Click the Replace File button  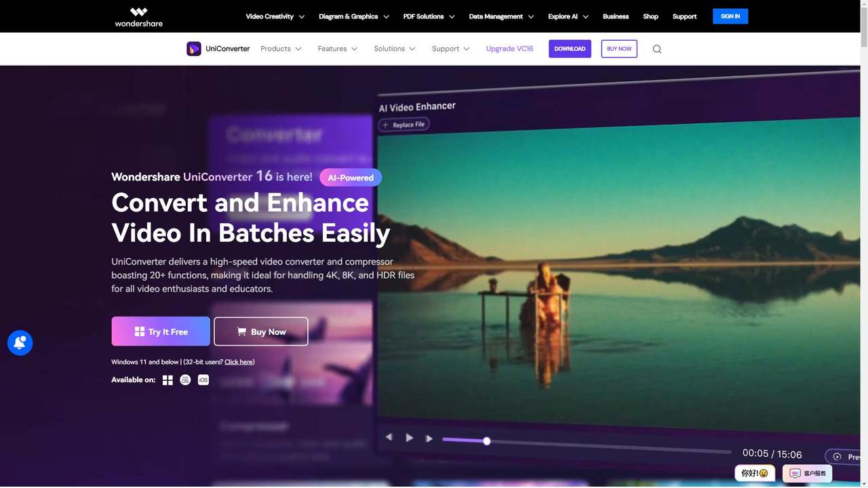404,125
